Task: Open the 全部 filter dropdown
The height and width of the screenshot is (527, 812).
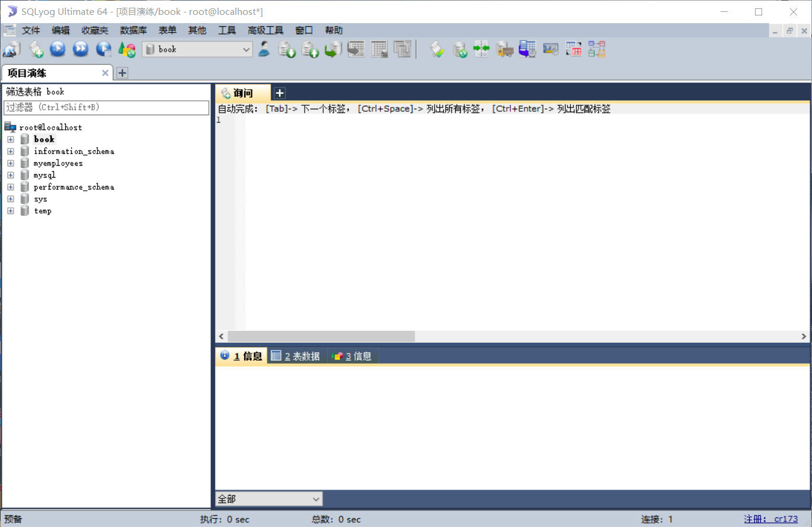Action: [268, 499]
